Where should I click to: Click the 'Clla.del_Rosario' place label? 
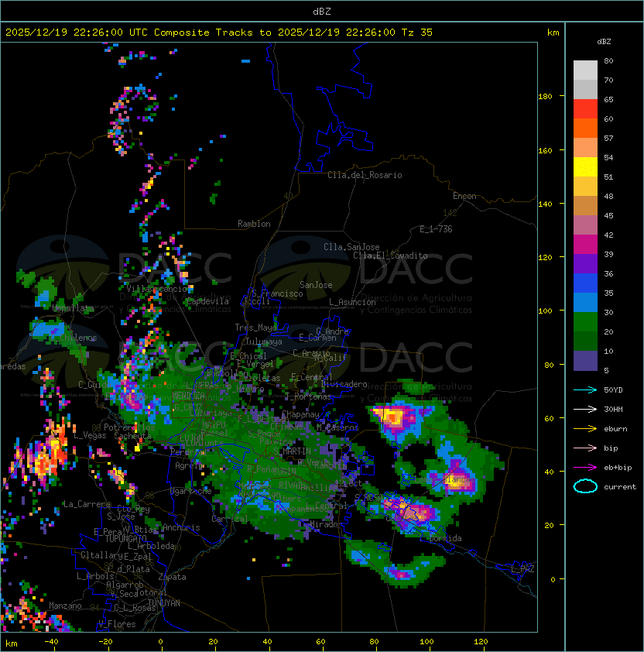(x=365, y=175)
